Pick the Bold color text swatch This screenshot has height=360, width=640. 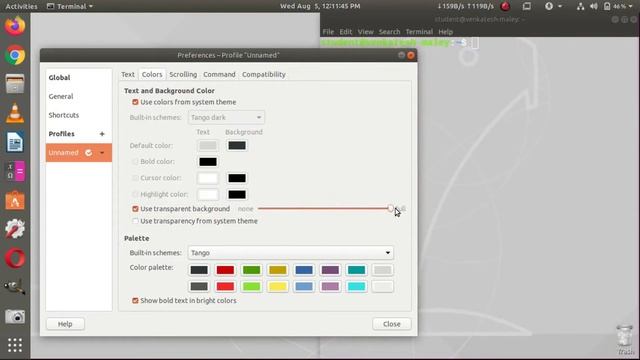208,162
